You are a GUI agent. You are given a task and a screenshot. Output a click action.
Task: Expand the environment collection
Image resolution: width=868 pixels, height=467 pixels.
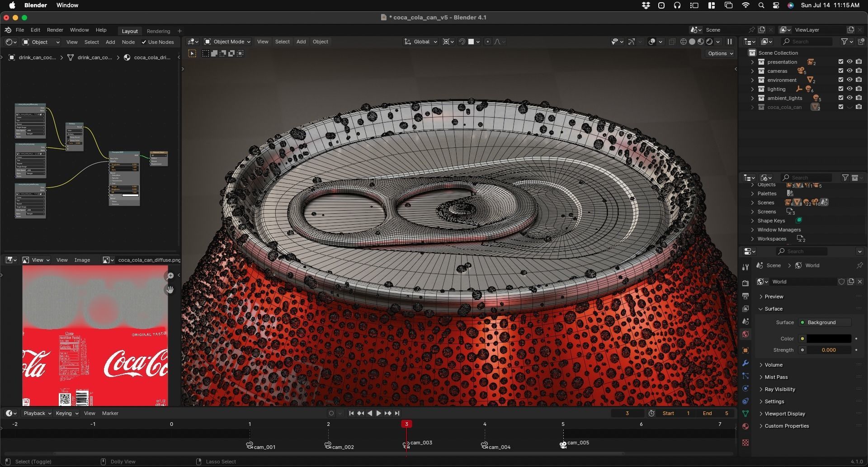[752, 80]
